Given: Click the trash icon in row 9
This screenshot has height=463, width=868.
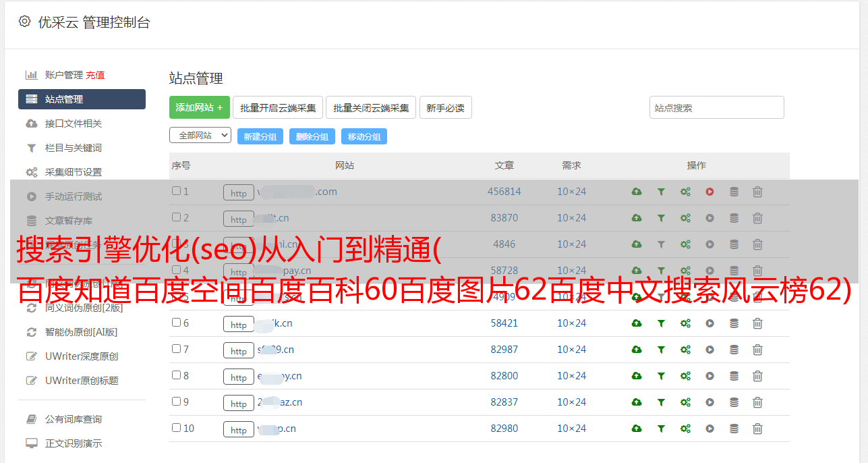Looking at the screenshot, I should point(757,402).
